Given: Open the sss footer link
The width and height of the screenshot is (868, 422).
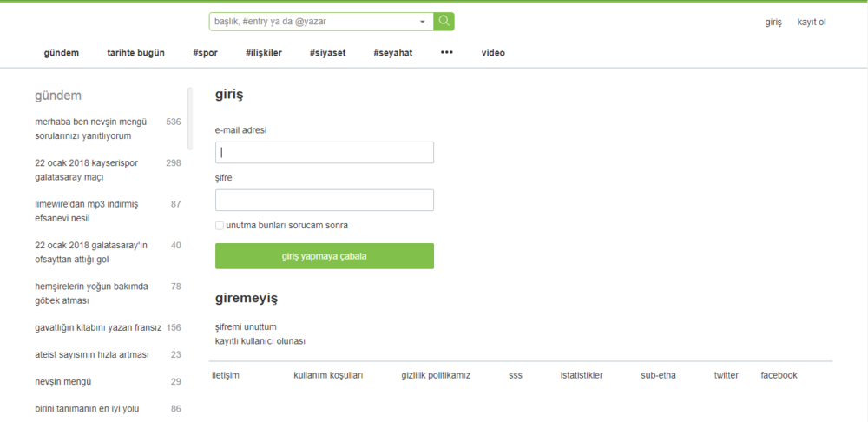Looking at the screenshot, I should click(516, 375).
